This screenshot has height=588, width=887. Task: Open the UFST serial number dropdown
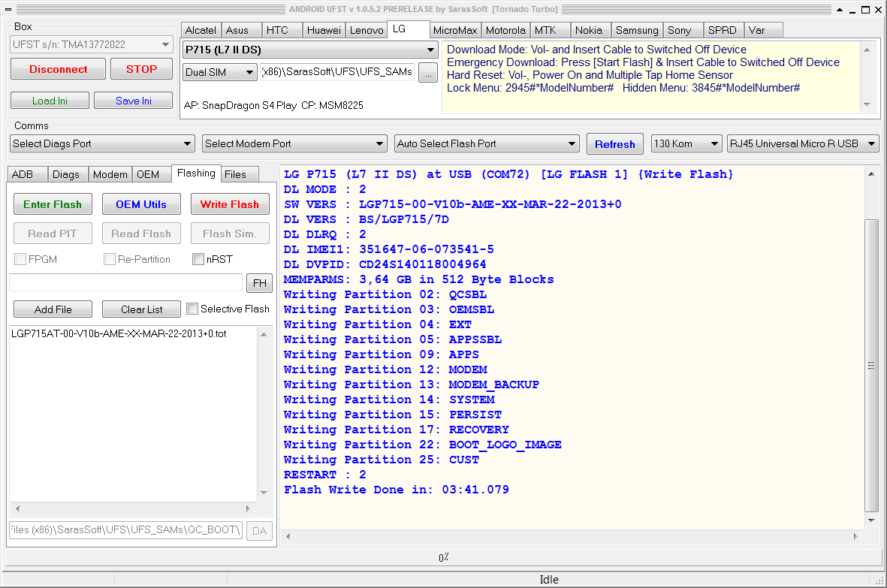point(91,44)
